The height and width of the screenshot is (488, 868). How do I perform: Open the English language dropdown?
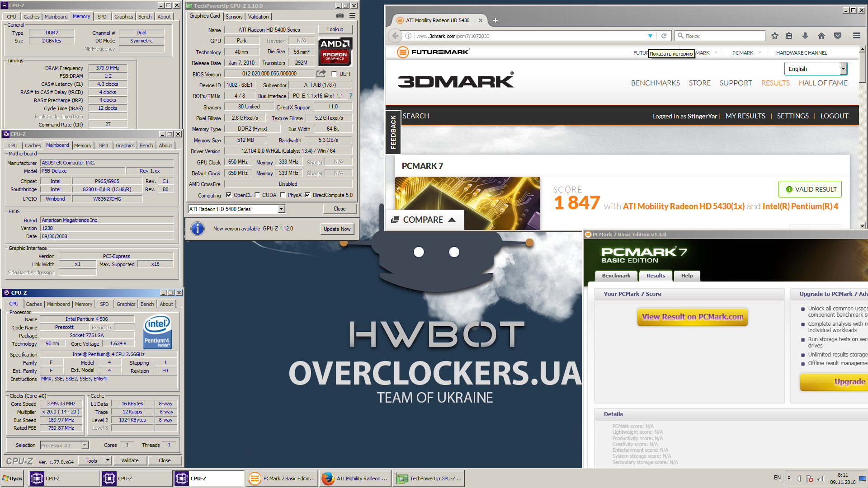[x=816, y=69]
